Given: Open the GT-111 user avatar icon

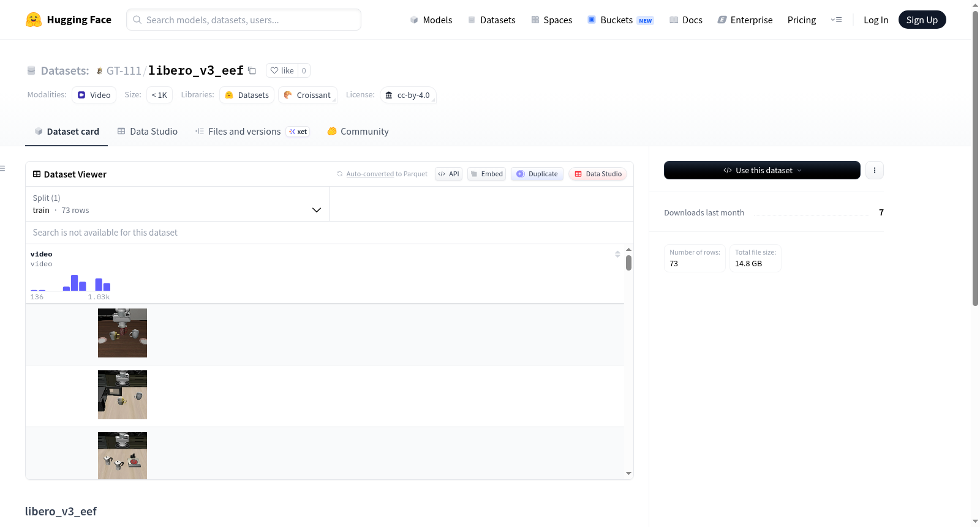Looking at the screenshot, I should tap(99, 71).
